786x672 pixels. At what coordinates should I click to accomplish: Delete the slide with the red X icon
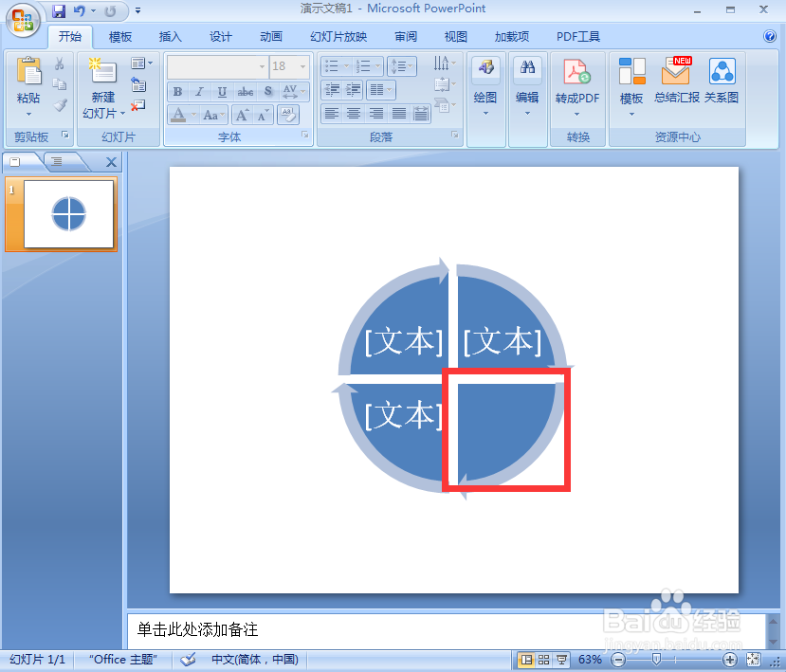click(138, 105)
